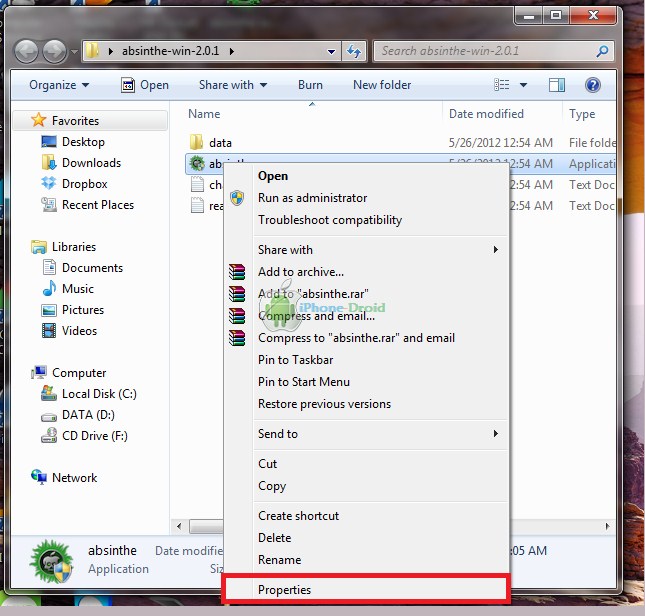Screen dimensions: 645x616
Task: Expand the Send to context submenu
Action: [x=496, y=433]
